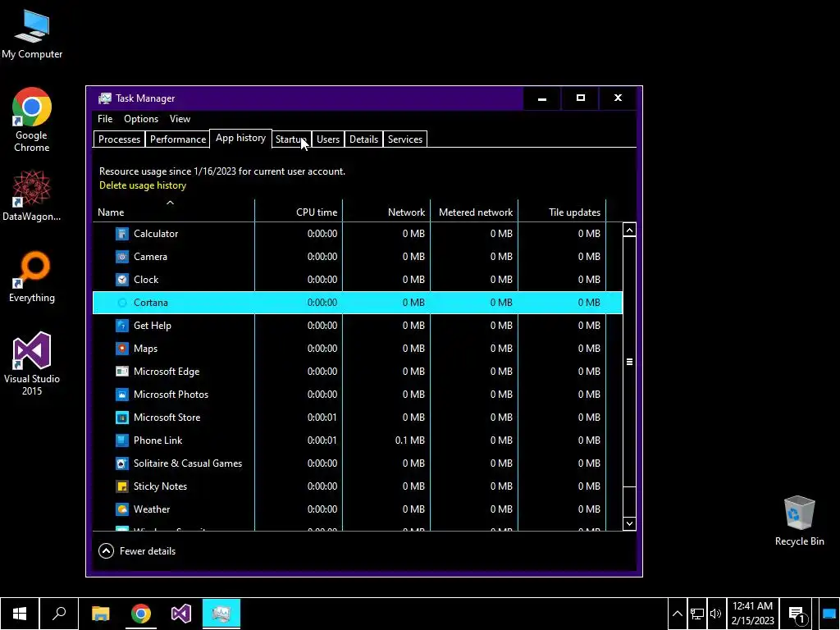Screen dimensions: 840x630
Task: Select the Phone Link 0.1 MB network value
Action: pyautogui.click(x=410, y=441)
